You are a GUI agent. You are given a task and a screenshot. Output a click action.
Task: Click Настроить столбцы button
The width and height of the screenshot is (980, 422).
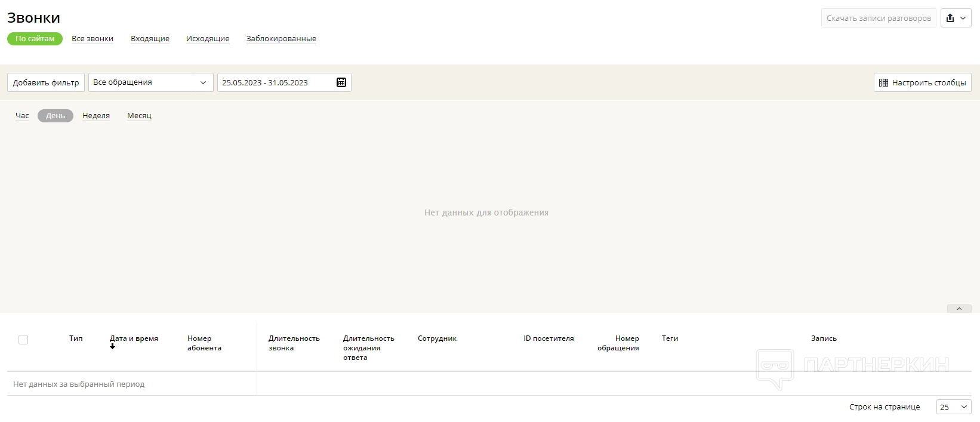pos(923,82)
